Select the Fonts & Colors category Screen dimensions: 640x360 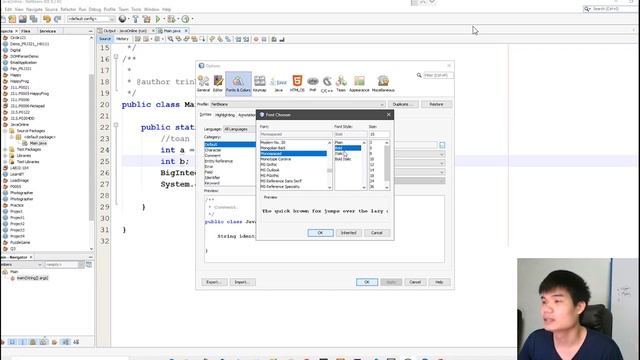(238, 84)
